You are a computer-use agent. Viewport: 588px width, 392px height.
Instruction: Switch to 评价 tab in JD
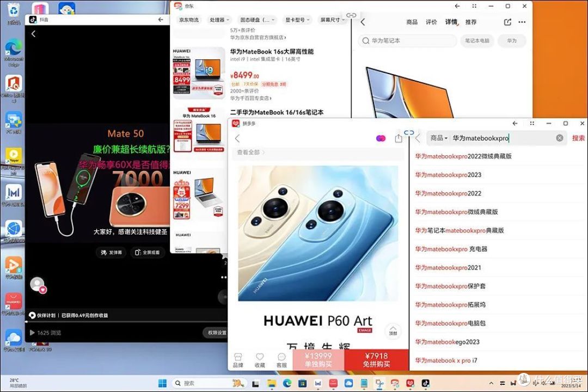coord(431,22)
